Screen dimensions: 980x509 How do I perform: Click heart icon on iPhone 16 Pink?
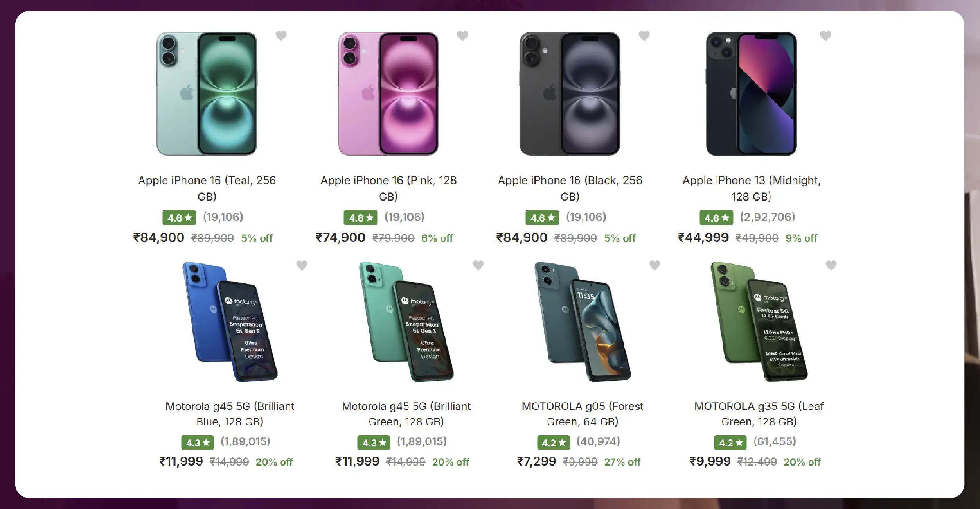[x=462, y=36]
